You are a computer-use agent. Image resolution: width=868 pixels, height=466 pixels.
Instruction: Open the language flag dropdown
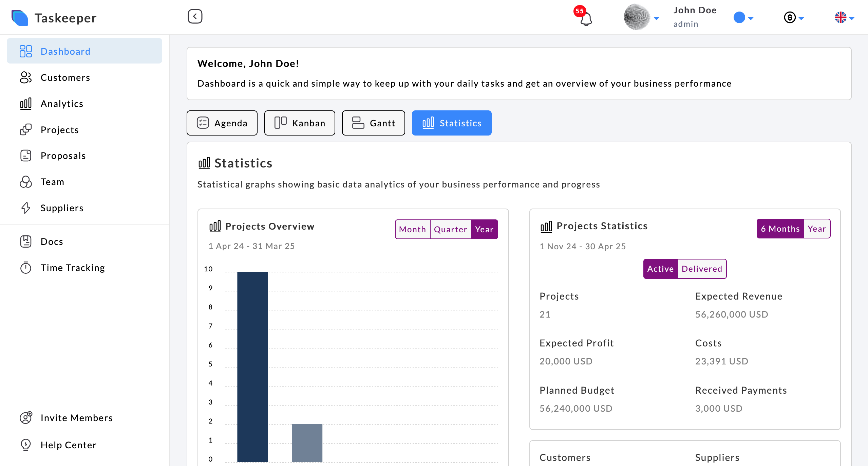point(844,18)
